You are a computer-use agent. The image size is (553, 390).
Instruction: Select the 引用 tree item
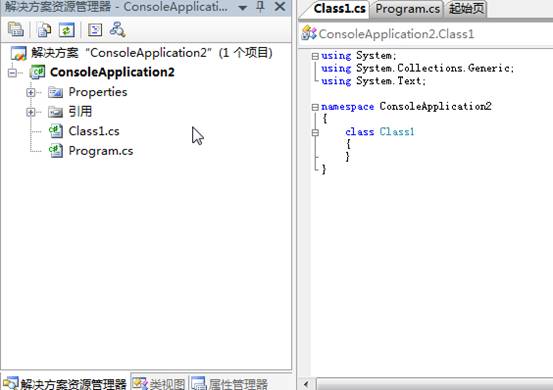click(x=80, y=111)
